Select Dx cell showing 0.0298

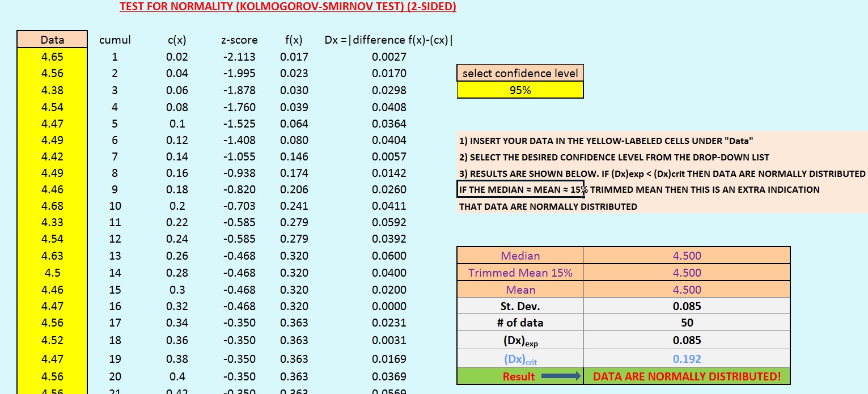pos(389,90)
